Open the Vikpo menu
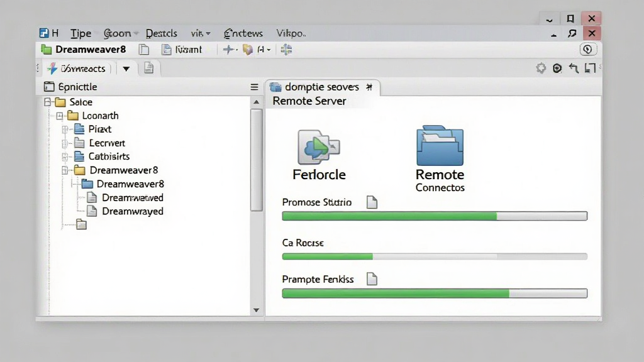 (x=291, y=33)
